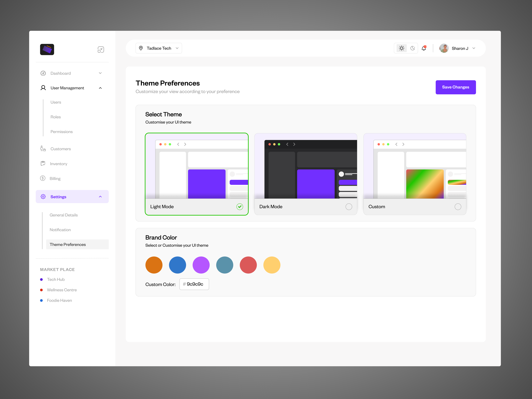This screenshot has height=399, width=532.
Task: Collapse the Settings section chevron
Action: (x=100, y=197)
